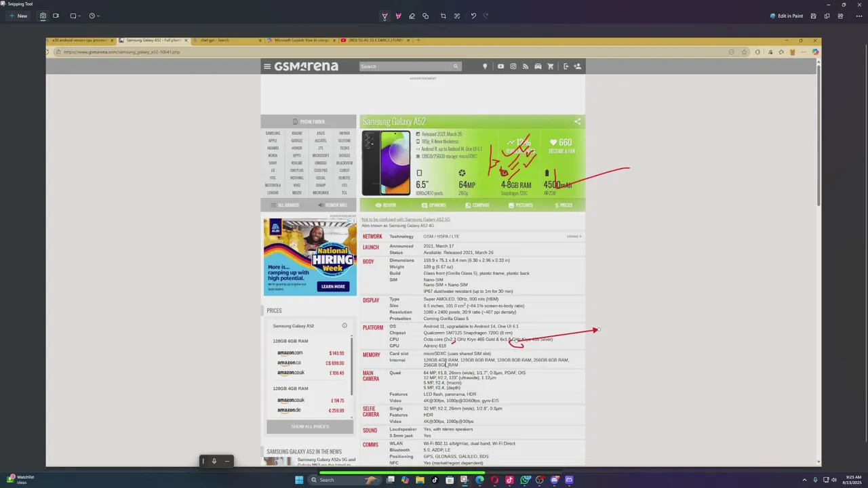
Task: Open the clock showing 9:25 AM
Action: [852, 480]
